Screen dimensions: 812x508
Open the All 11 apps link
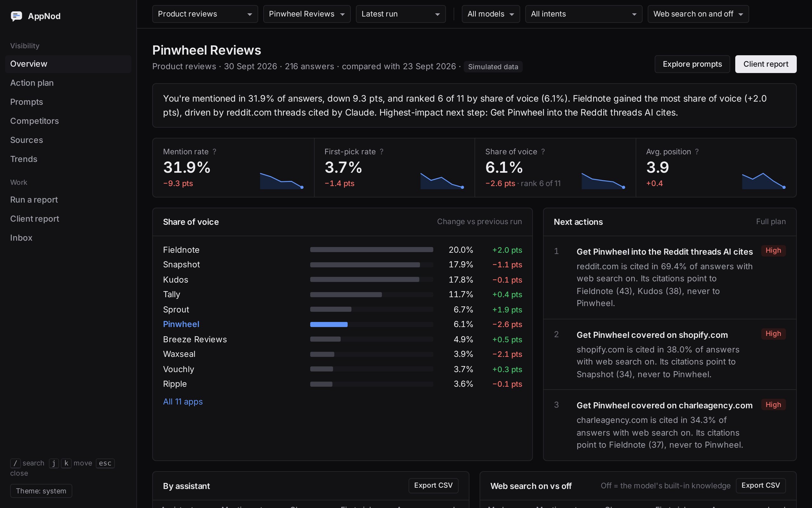tap(183, 402)
